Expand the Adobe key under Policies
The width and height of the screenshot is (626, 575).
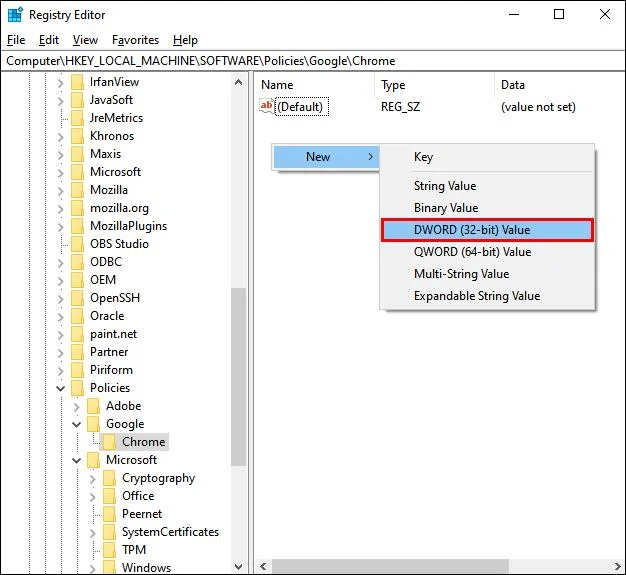pyautogui.click(x=76, y=407)
